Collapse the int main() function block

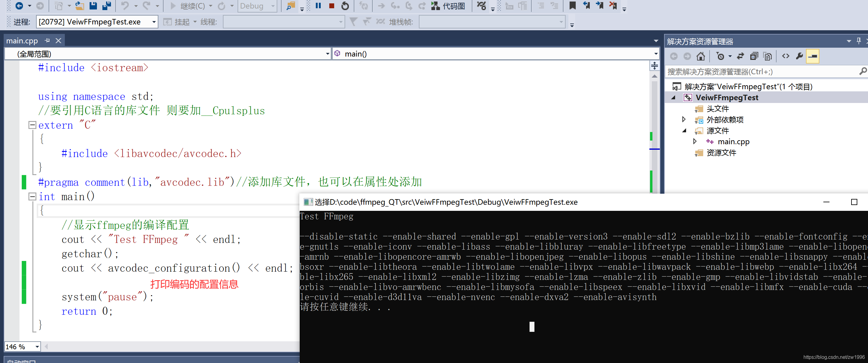pos(32,196)
